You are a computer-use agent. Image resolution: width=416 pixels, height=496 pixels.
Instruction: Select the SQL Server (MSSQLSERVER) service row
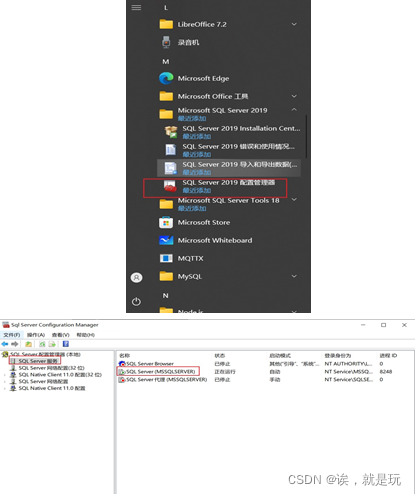pos(161,372)
